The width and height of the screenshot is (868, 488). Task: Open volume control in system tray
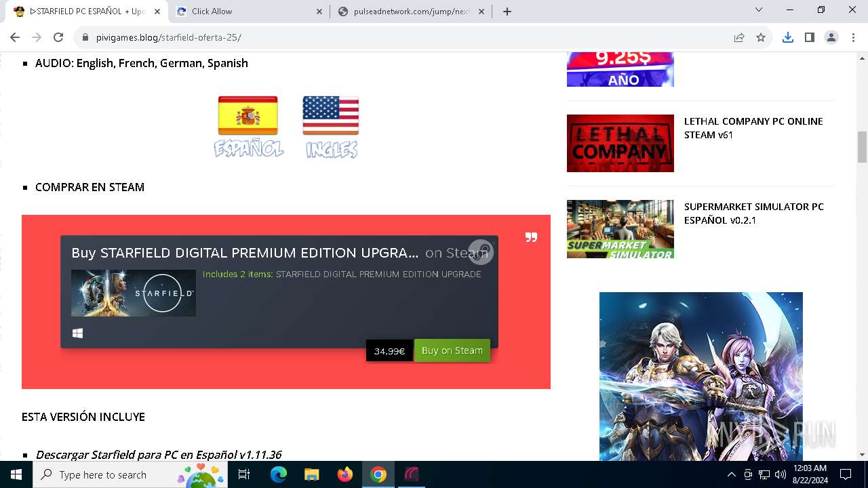click(x=781, y=474)
